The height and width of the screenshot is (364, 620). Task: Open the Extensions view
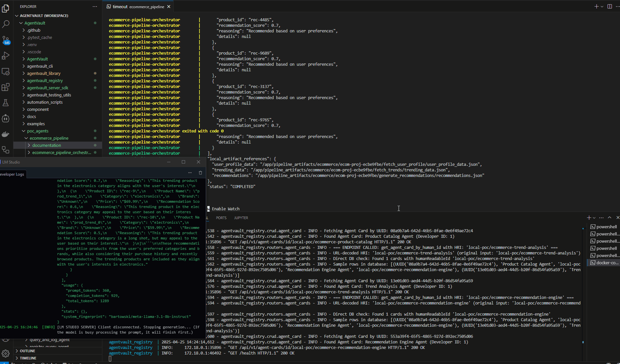pyautogui.click(x=6, y=87)
